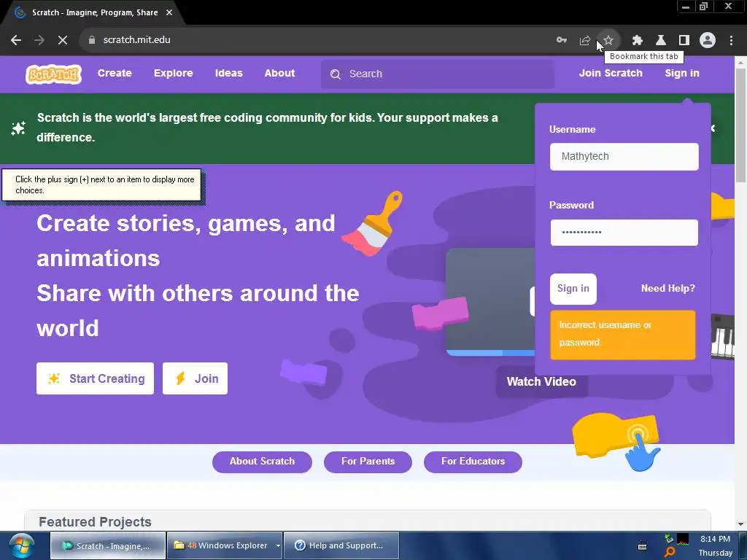This screenshot has height=560, width=747.
Task: Go back with the browser back arrow
Action: tap(16, 40)
